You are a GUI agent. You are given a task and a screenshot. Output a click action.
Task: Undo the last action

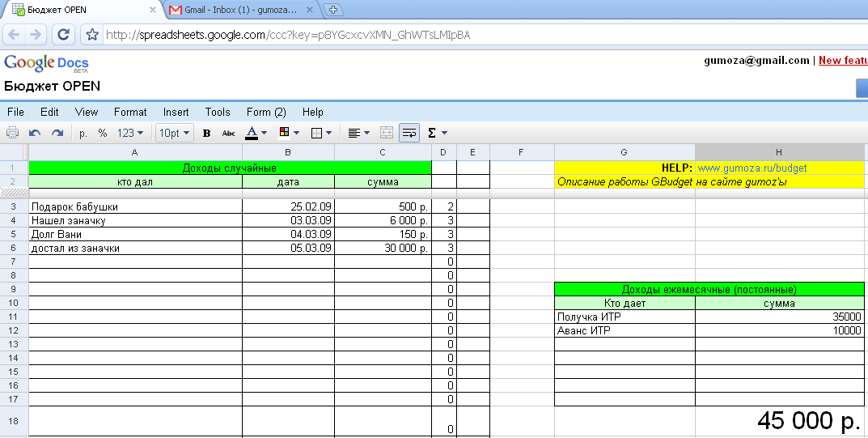click(35, 133)
